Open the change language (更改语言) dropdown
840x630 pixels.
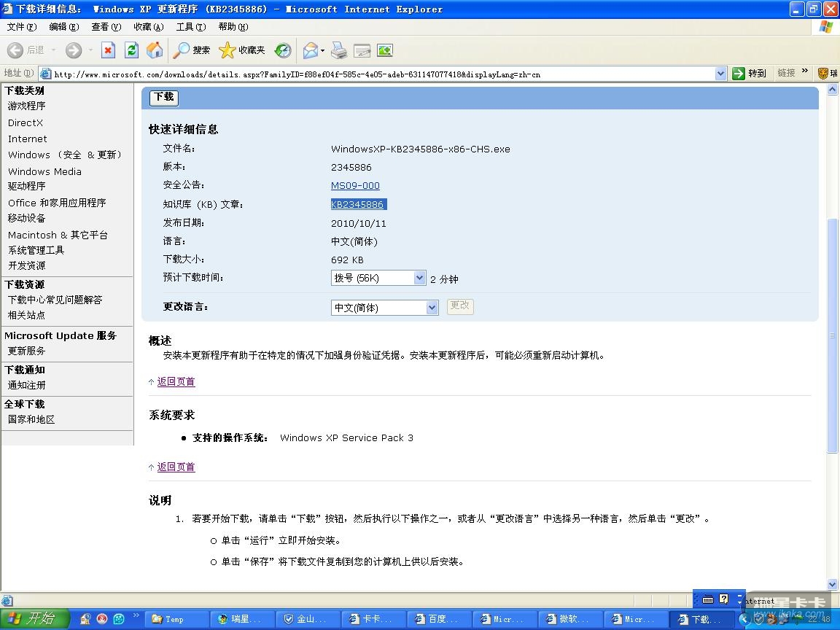point(432,308)
